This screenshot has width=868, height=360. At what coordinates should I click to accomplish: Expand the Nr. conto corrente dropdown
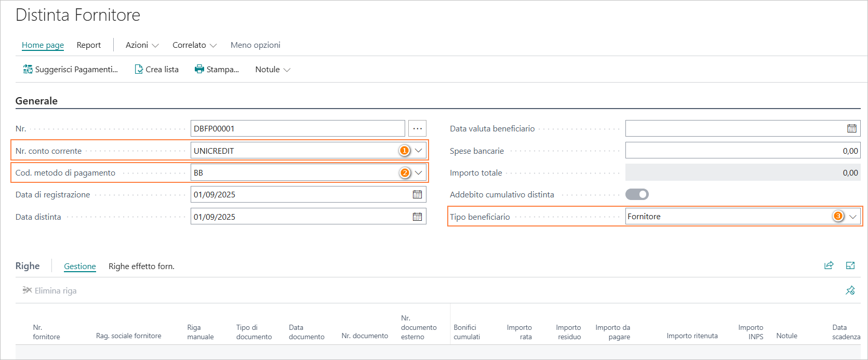pyautogui.click(x=419, y=151)
